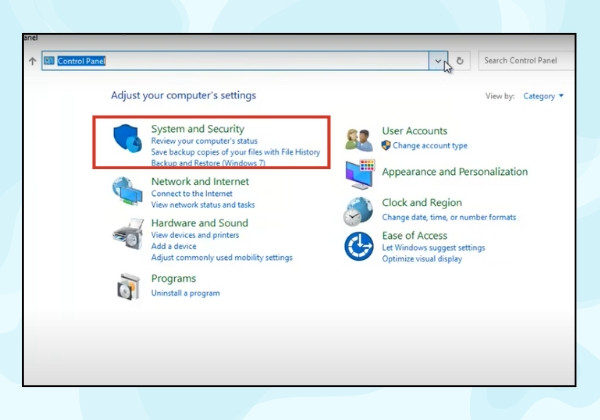Open the View by Category dropdown
The image size is (600, 420).
pos(543,96)
